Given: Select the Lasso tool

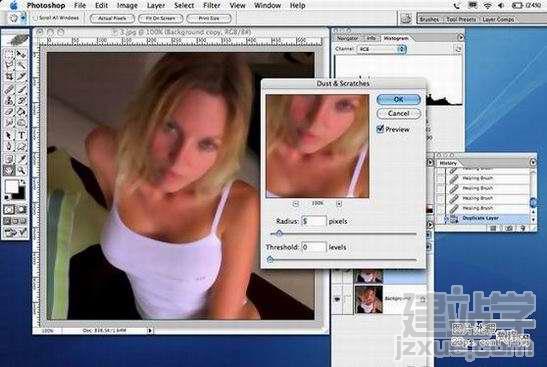Looking at the screenshot, I should pyautogui.click(x=9, y=65).
